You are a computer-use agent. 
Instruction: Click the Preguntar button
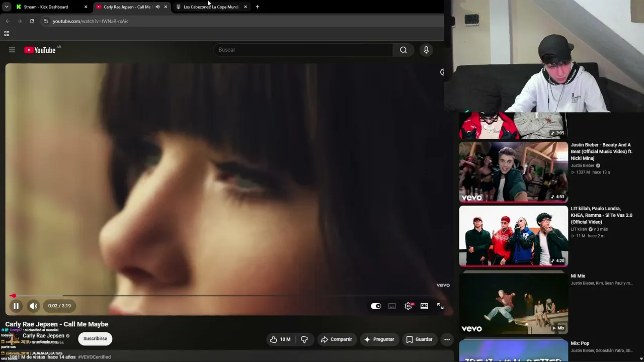pos(379,339)
